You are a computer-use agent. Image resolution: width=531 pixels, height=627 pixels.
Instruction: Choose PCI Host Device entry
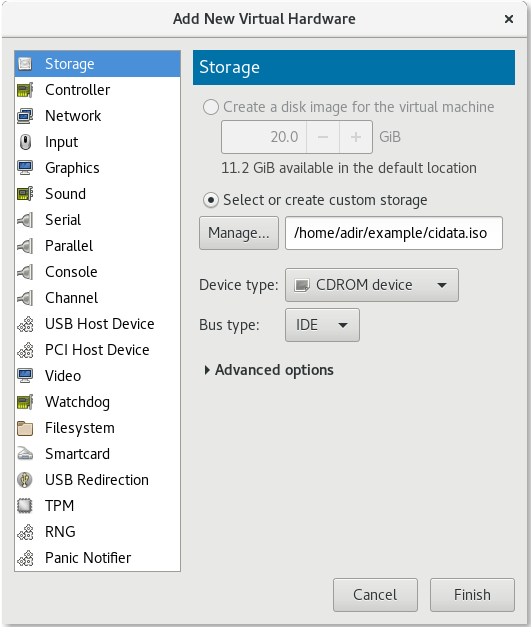pos(98,349)
